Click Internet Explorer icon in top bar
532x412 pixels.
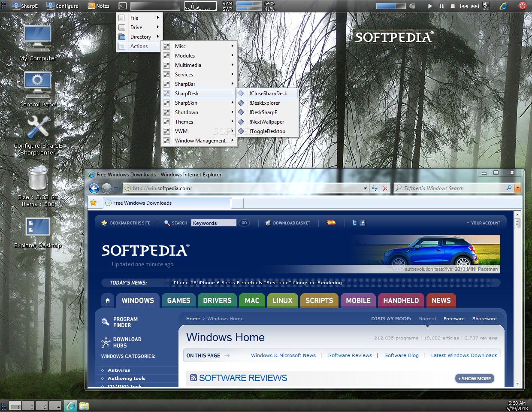coord(504,6)
